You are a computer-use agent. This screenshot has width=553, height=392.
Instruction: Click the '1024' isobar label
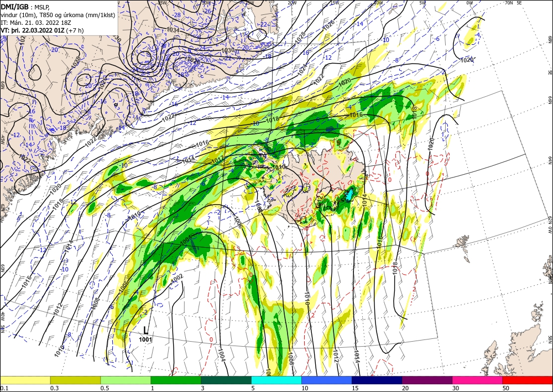[302, 70]
